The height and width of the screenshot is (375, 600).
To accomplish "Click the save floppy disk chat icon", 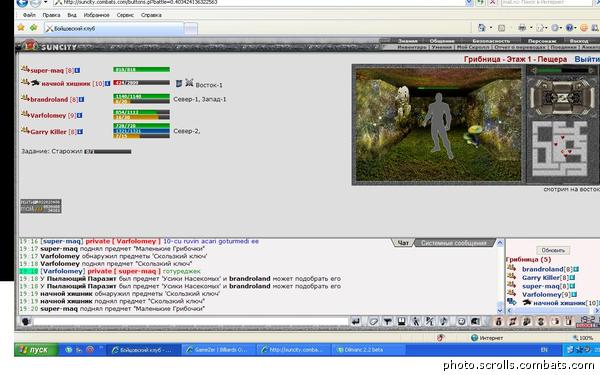I will pos(401,321).
